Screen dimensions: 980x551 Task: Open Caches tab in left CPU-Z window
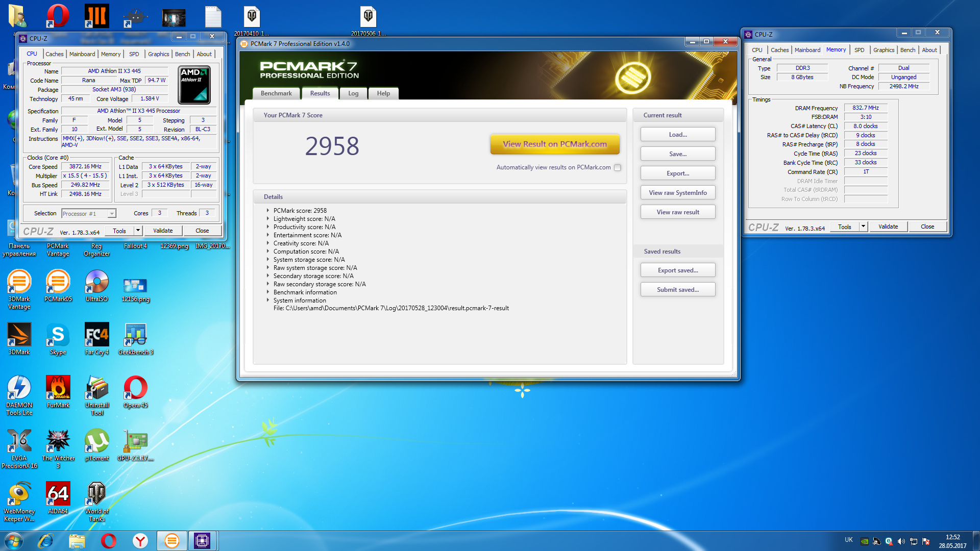(x=54, y=54)
